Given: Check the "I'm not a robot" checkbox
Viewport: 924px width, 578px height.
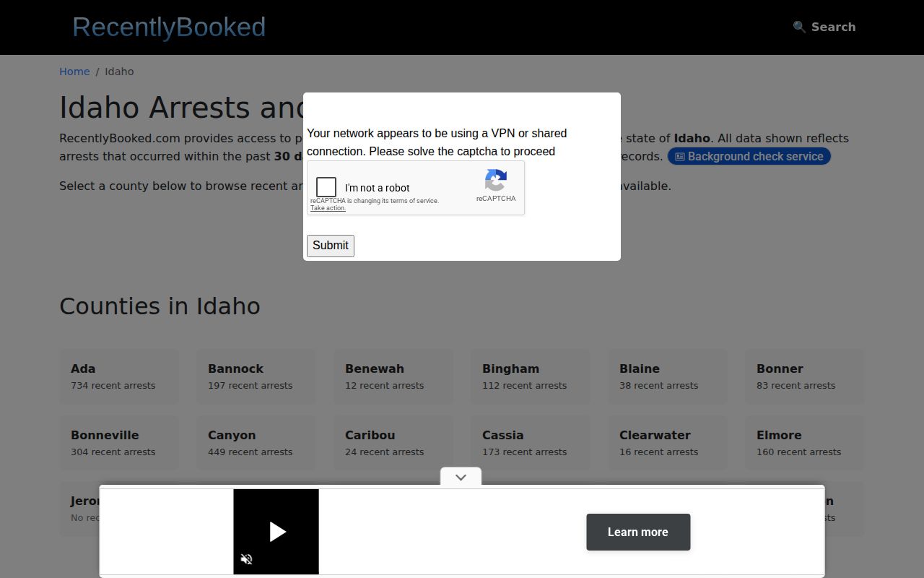Looking at the screenshot, I should coord(326,187).
